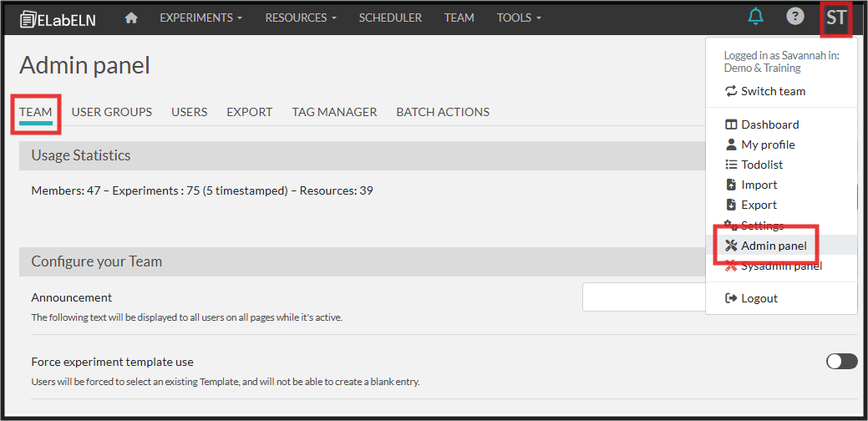This screenshot has height=421, width=868.
Task: Click the ELabELN logo
Action: pos(58,18)
